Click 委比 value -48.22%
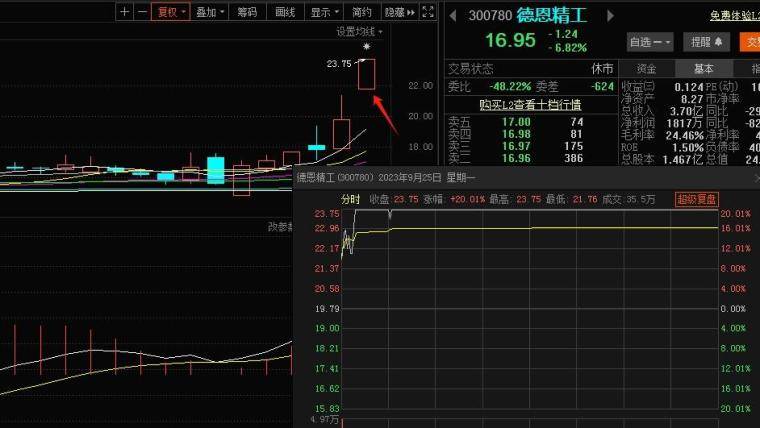 pyautogui.click(x=510, y=87)
